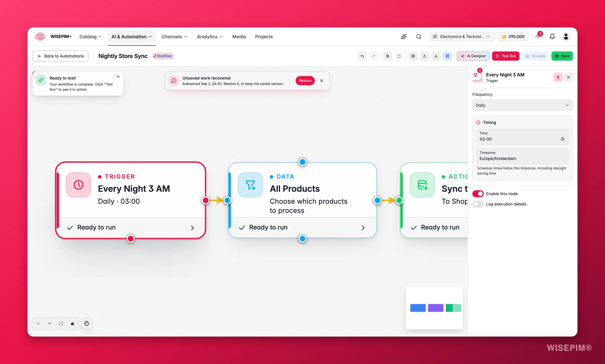The width and height of the screenshot is (605, 364).
Task: Click the export upload-arrow icon
Action: (425, 56)
